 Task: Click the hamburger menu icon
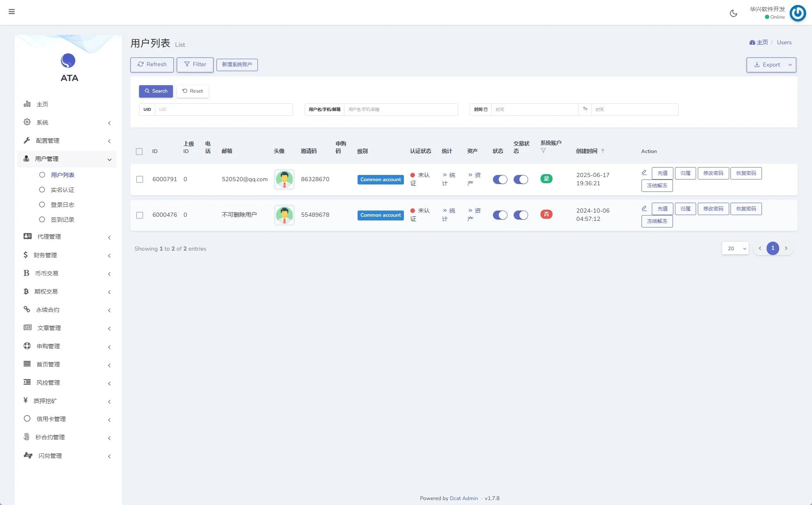pos(12,12)
